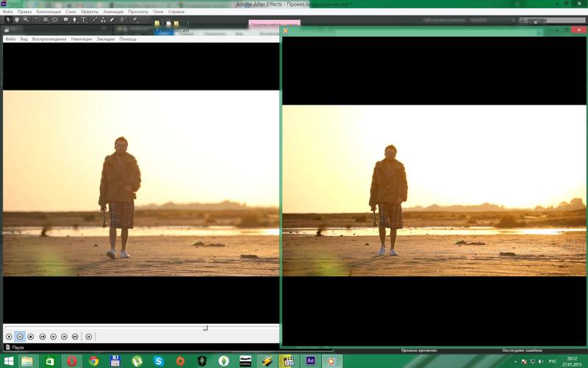This screenshot has width=588, height=368.
Task: Switch to After Effects taskbar icon
Action: point(310,361)
